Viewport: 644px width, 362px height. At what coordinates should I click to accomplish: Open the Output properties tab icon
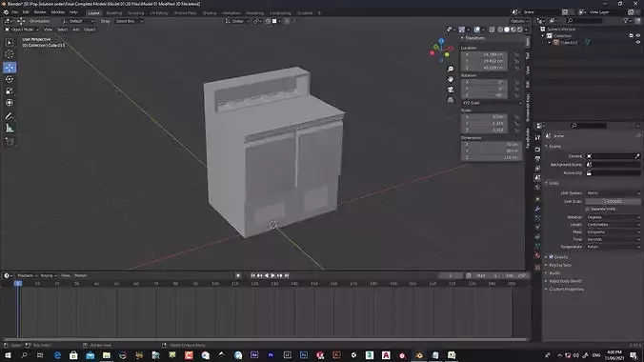537,158
